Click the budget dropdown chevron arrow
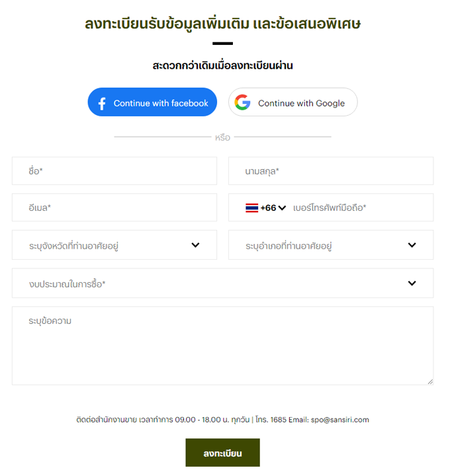Image resolution: width=450 pixels, height=476 pixels. pyautogui.click(x=412, y=284)
